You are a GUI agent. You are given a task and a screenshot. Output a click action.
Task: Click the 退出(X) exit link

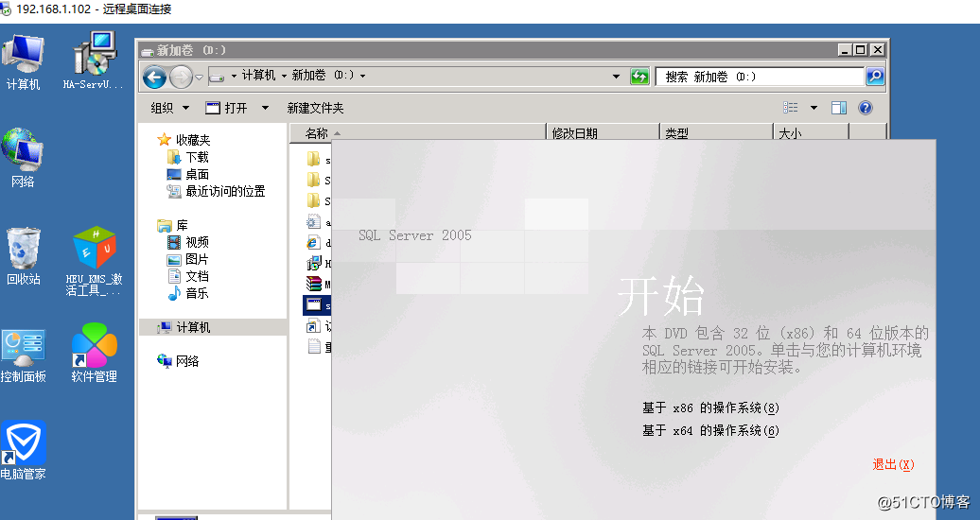click(893, 464)
